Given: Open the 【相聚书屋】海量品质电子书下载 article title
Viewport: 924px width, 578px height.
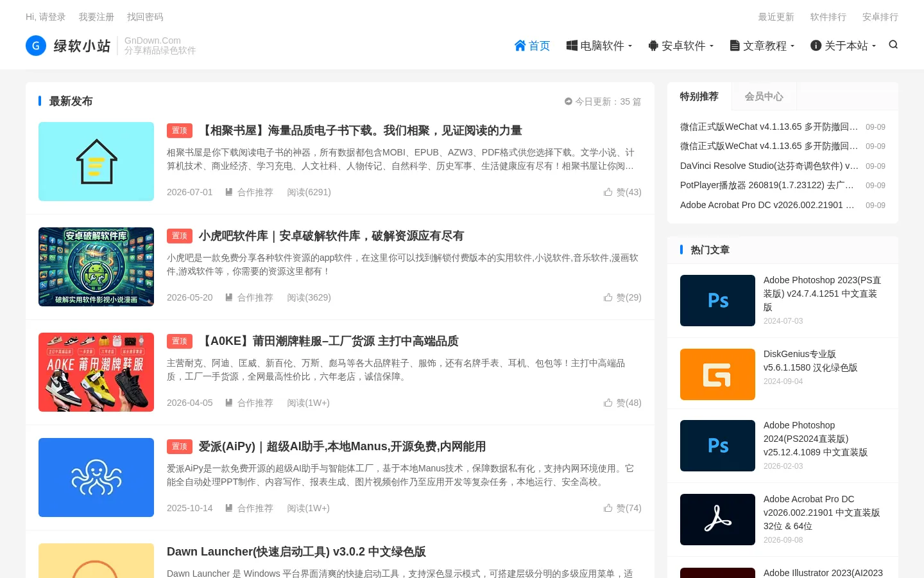Looking at the screenshot, I should coord(360,130).
